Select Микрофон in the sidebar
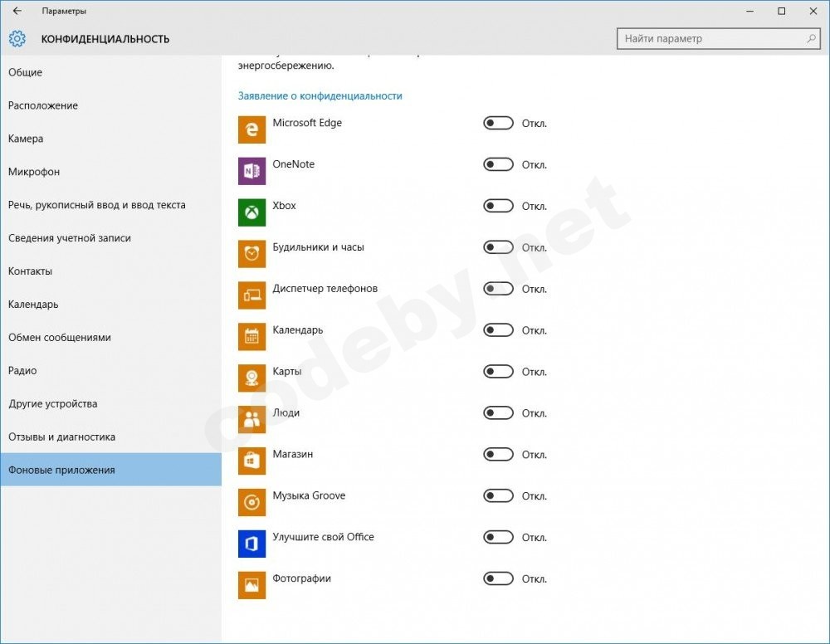The width and height of the screenshot is (830, 644). point(34,172)
